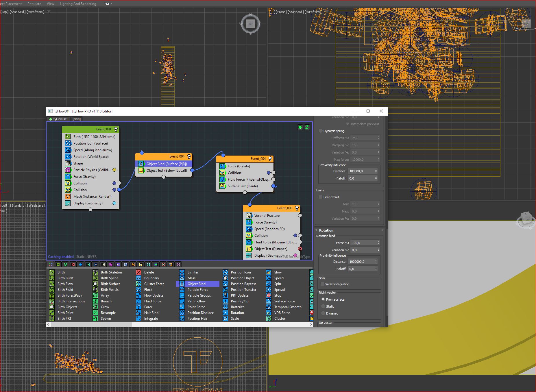Viewport: 536px width, 392px height.
Task: Click the Birth Fluid operator icon
Action: (x=52, y=290)
